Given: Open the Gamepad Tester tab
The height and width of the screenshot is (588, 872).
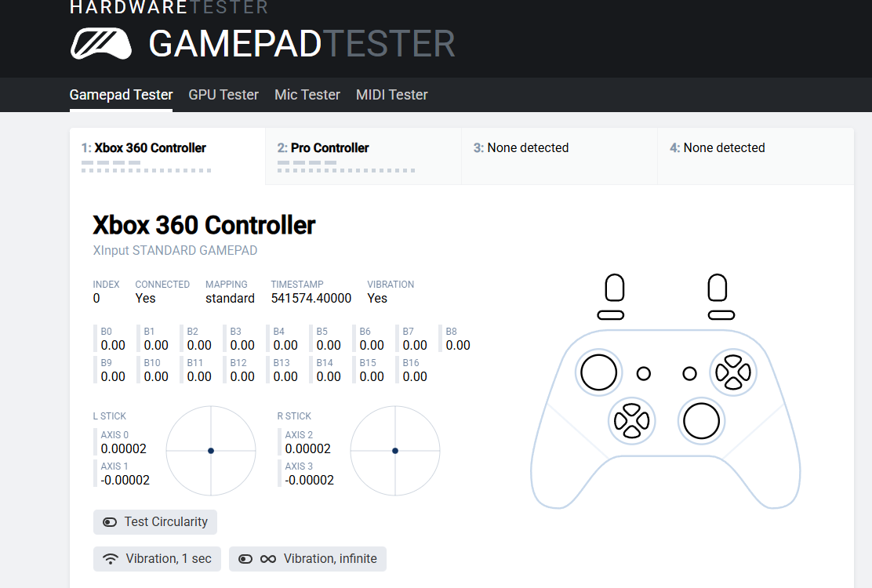Looking at the screenshot, I should coord(121,95).
